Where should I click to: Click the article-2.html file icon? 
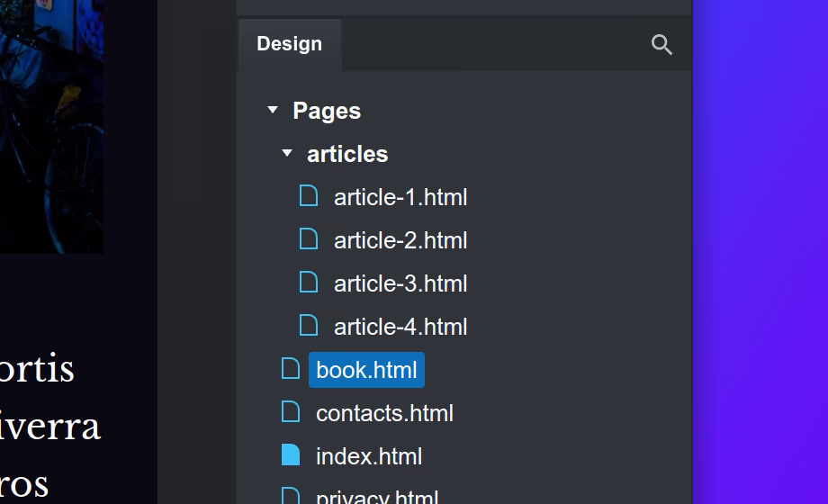(x=309, y=239)
